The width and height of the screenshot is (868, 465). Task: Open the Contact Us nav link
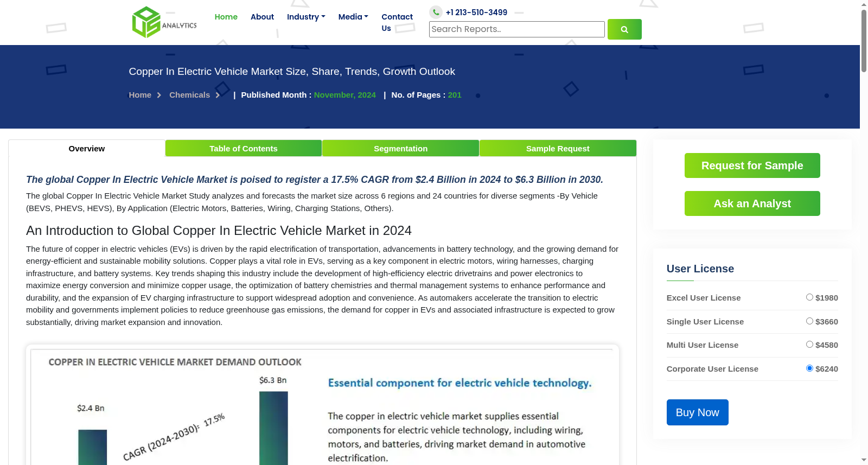click(397, 22)
